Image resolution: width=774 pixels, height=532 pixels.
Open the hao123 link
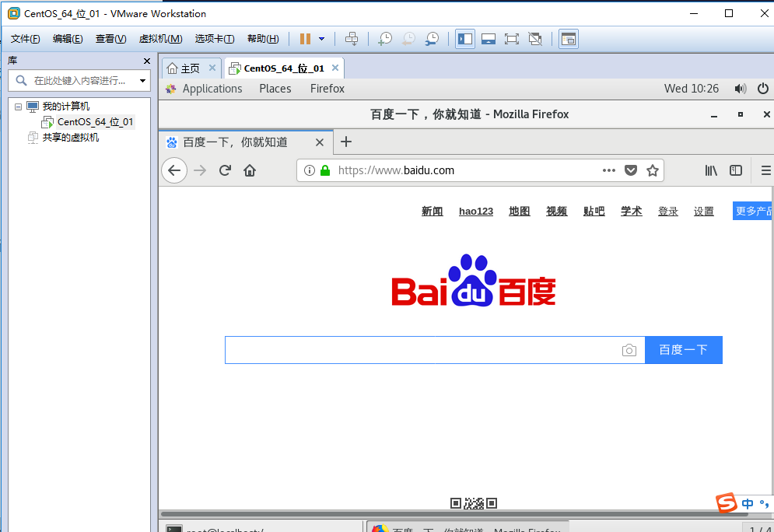click(x=476, y=212)
